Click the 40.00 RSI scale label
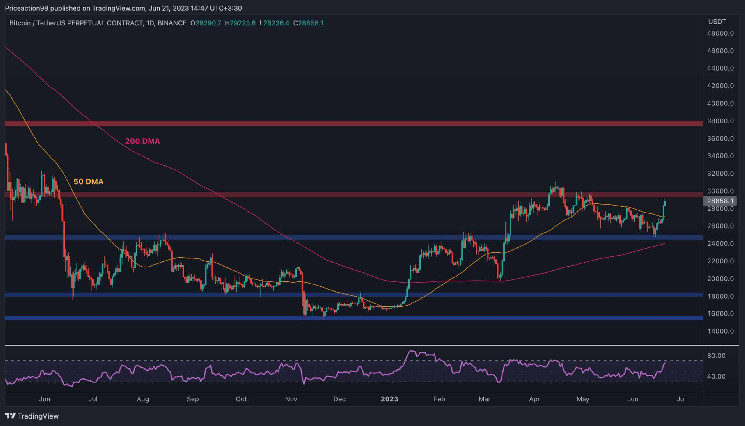 pyautogui.click(x=717, y=377)
